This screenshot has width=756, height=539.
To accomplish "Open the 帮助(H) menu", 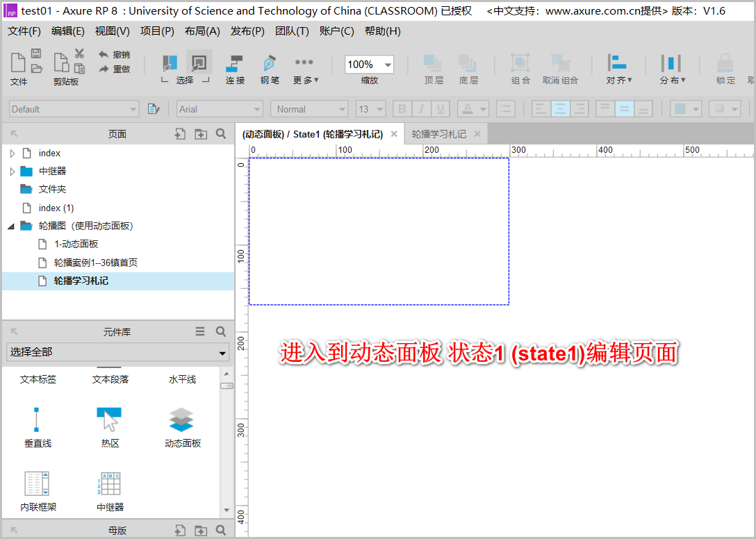I will click(383, 31).
